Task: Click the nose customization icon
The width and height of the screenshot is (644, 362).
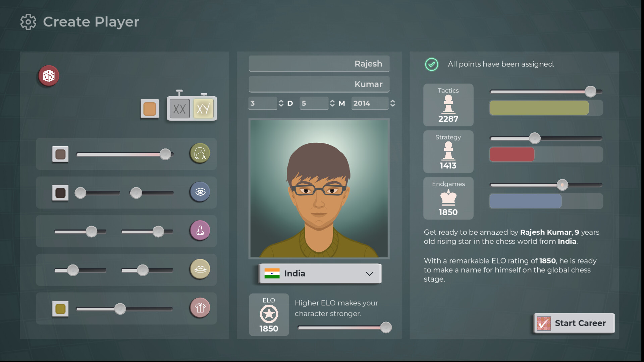Action: click(x=200, y=230)
